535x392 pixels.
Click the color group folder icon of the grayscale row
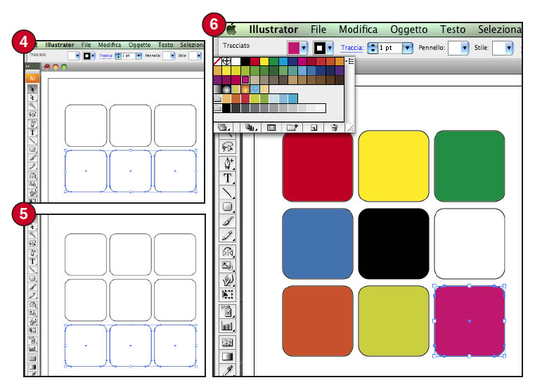tap(218, 108)
